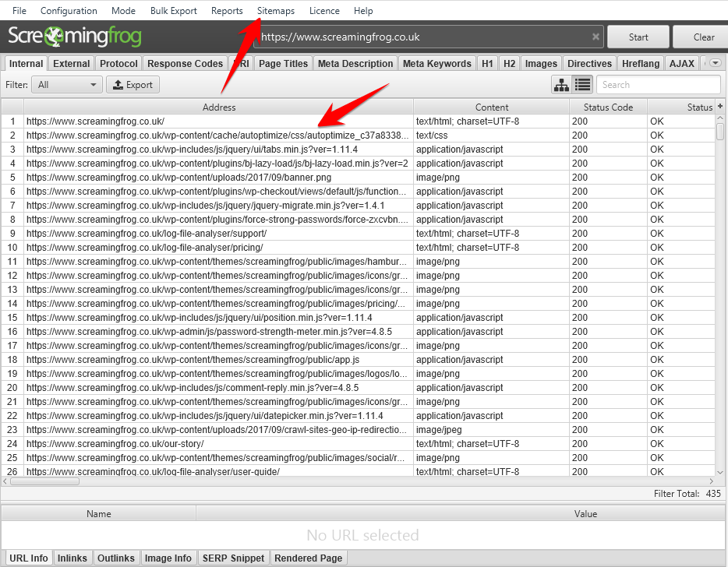The image size is (728, 567).
Task: Open the Reports menu
Action: (x=227, y=11)
